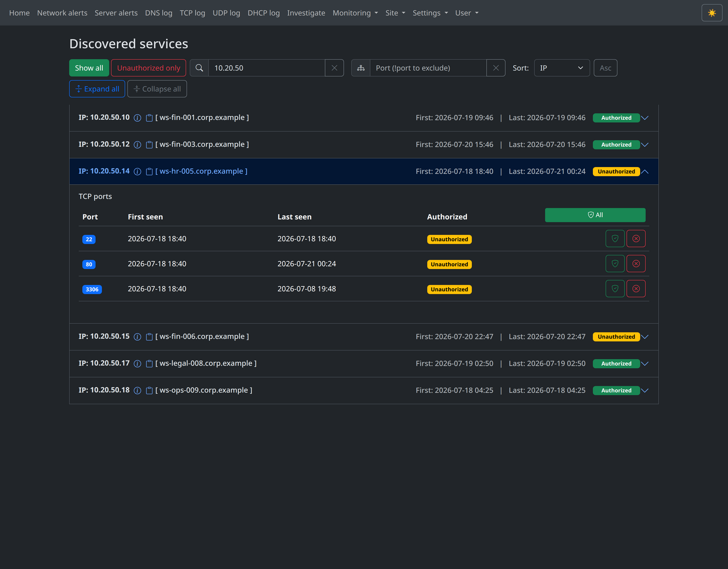Viewport: 728px width, 569px height.
Task: Click hostname ws-legal-008.corp.example
Action: pyautogui.click(x=206, y=363)
